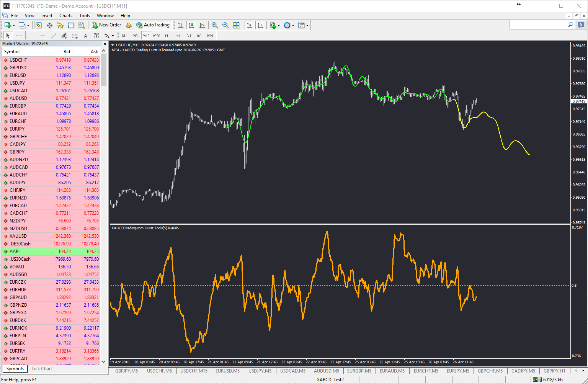
Task: Draw a vertical line
Action: (x=32, y=36)
